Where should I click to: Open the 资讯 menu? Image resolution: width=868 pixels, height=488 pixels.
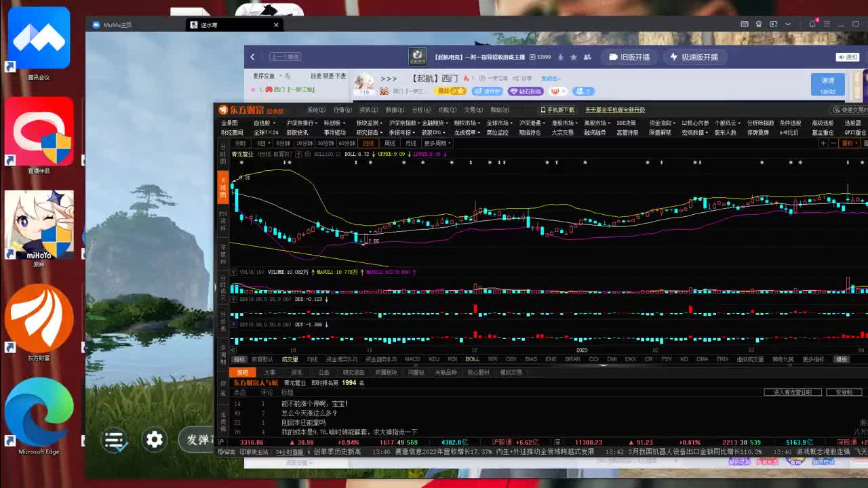point(368,110)
